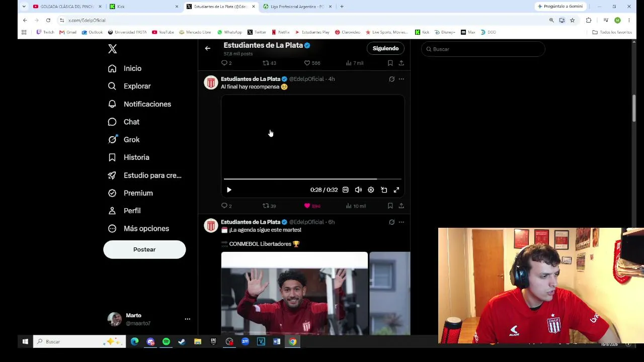Repost the top post with 43 reposts
This screenshot has height=362, width=644.
tap(269, 63)
